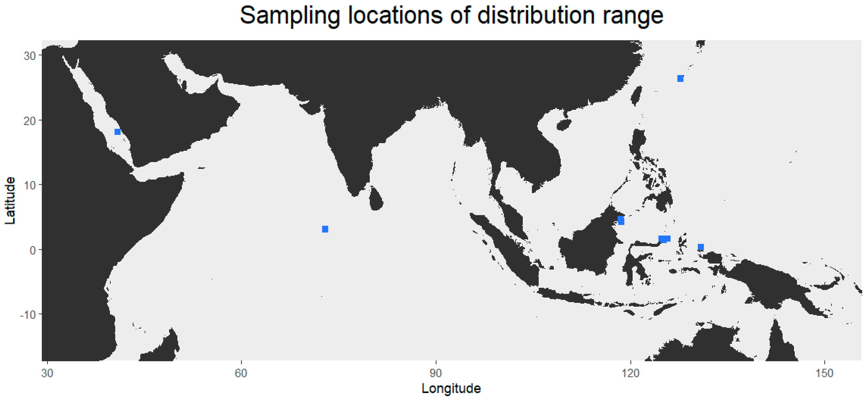Click the blue marker cluster north of Sulawesi

click(x=664, y=239)
